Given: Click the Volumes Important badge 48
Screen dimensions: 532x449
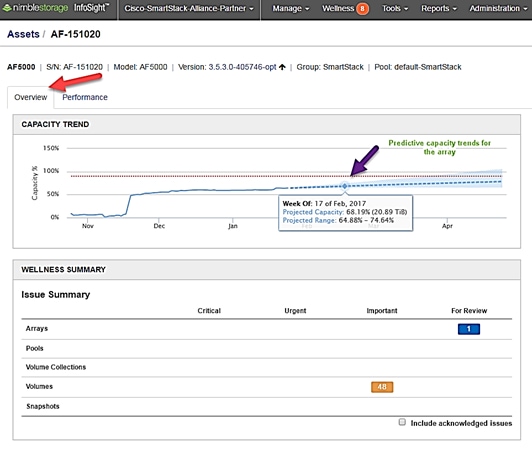Looking at the screenshot, I should click(382, 387).
